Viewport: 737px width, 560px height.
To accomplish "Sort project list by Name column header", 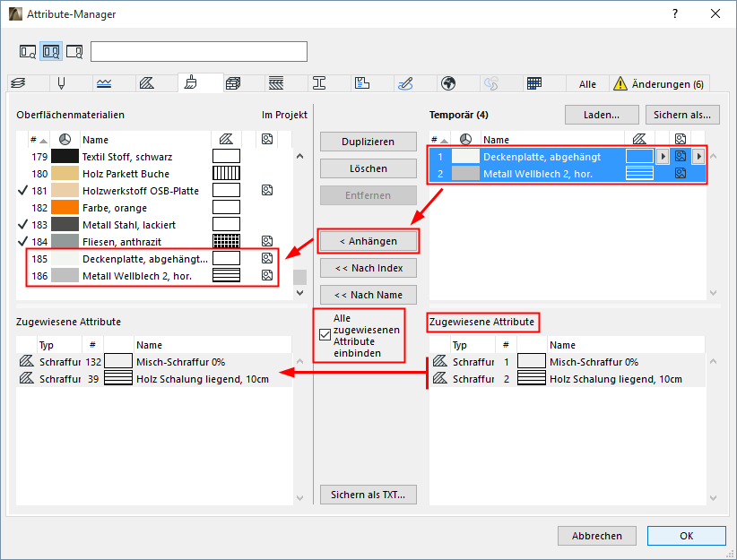I will (144, 140).
